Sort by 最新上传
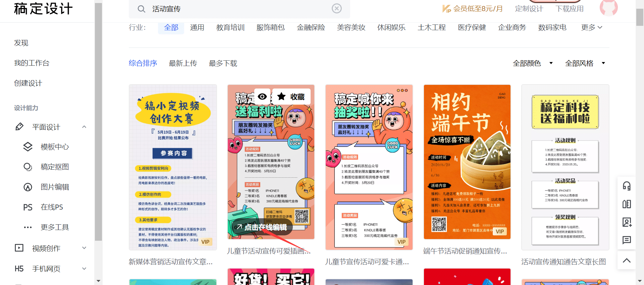The height and width of the screenshot is (285, 644). [x=183, y=63]
